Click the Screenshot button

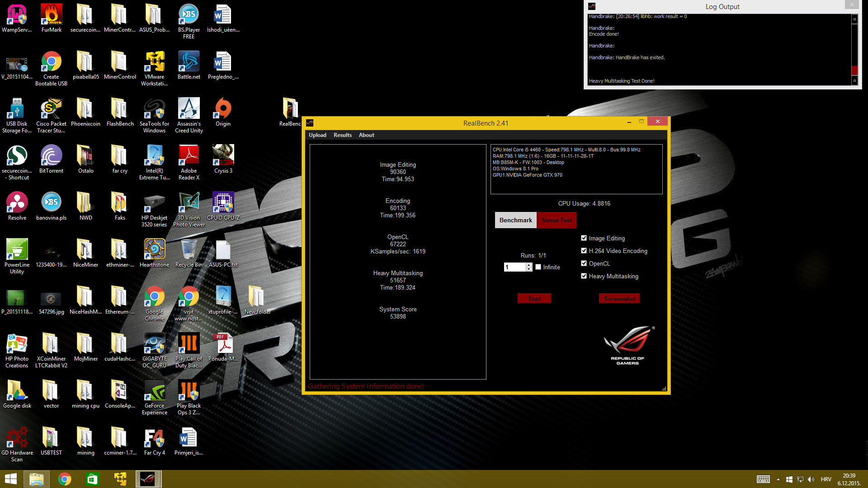619,299
